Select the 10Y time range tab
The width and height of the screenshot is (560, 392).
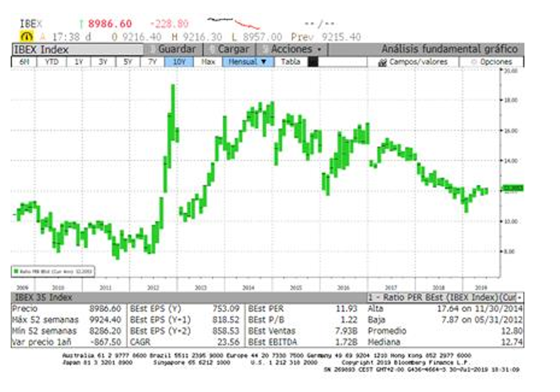[x=179, y=62]
